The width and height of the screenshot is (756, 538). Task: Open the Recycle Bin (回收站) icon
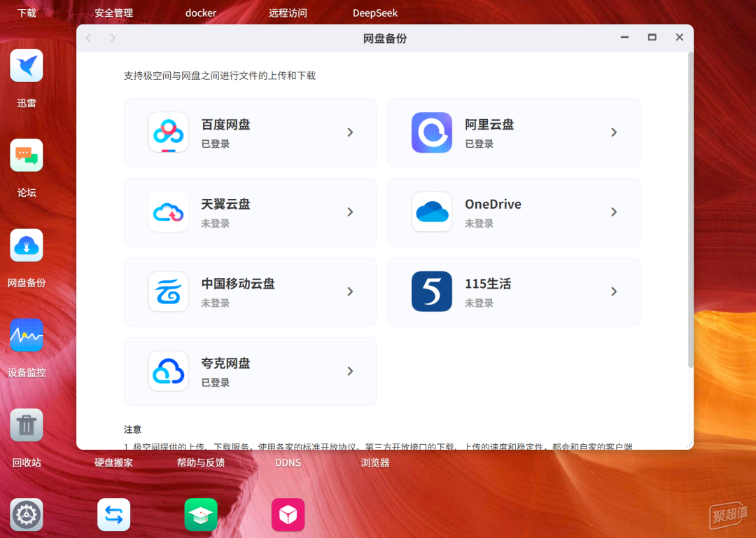[27, 425]
